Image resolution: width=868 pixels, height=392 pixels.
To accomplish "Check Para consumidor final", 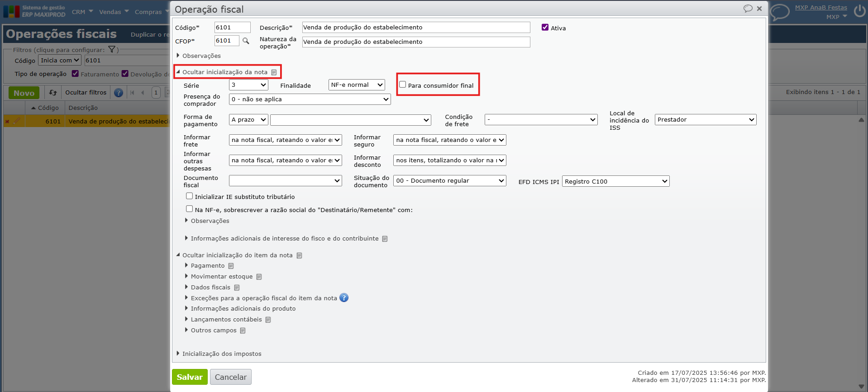I will [402, 85].
